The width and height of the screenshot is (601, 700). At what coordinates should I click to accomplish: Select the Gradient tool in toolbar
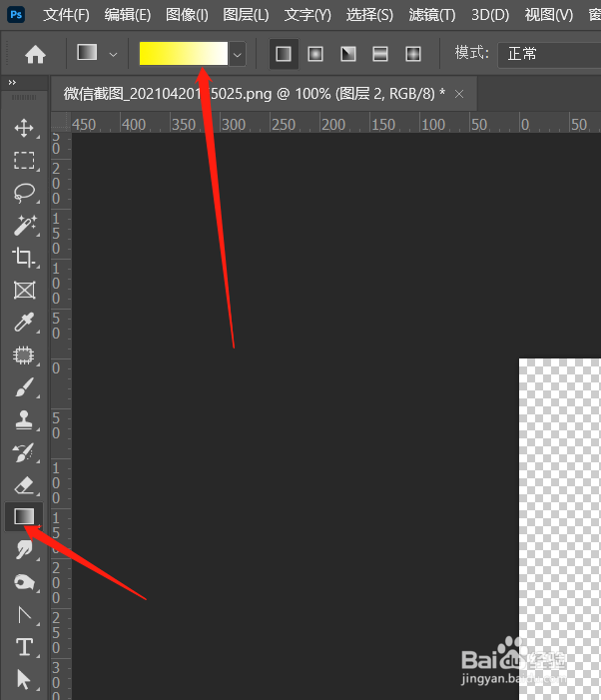point(24,516)
